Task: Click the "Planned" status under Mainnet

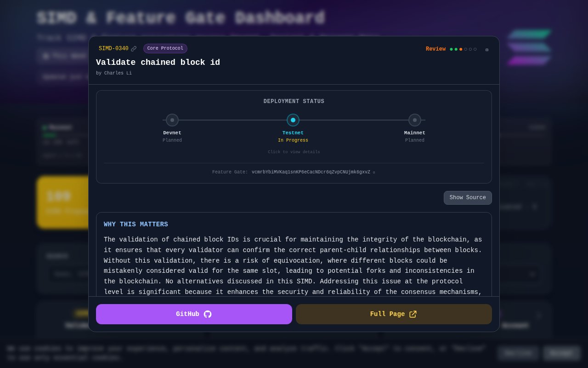Action: [x=415, y=141]
